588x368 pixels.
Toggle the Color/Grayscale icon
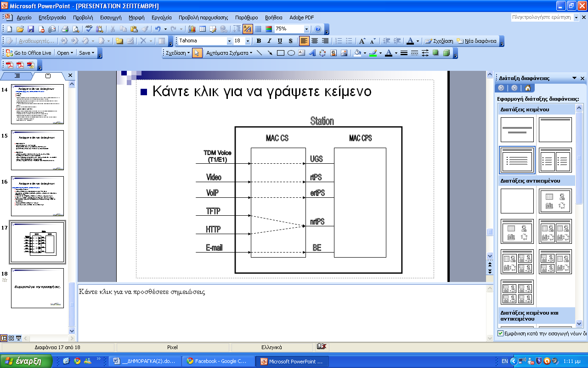pyautogui.click(x=269, y=29)
